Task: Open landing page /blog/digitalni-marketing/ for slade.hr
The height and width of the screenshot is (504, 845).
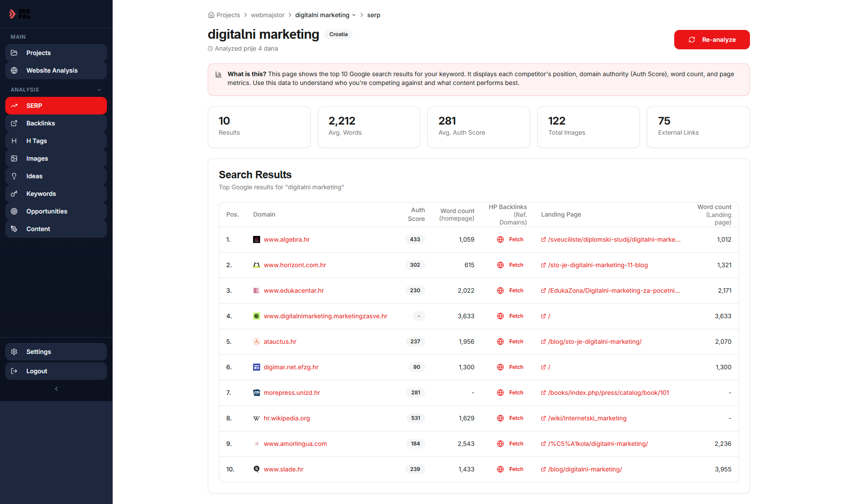Action: click(585, 469)
